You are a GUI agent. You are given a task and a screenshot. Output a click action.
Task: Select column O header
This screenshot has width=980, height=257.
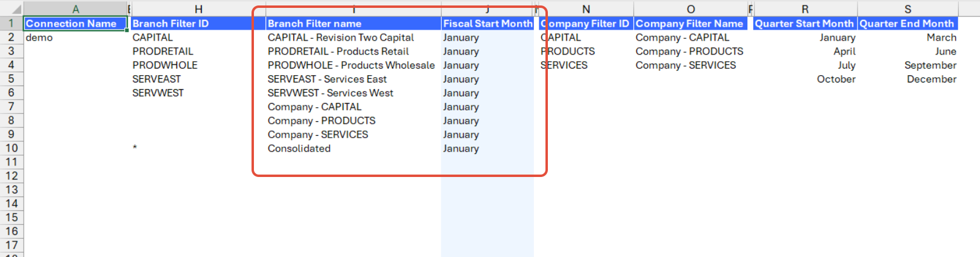click(690, 9)
